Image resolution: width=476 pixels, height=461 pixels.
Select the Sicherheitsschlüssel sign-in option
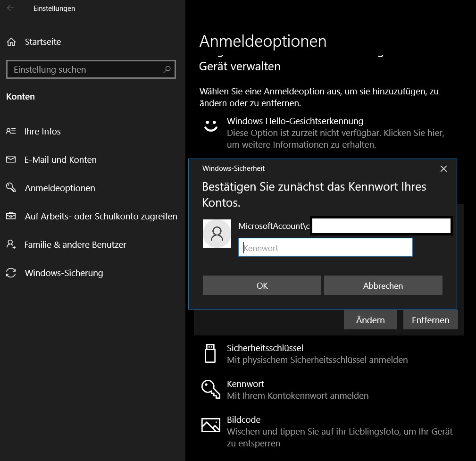(329, 353)
